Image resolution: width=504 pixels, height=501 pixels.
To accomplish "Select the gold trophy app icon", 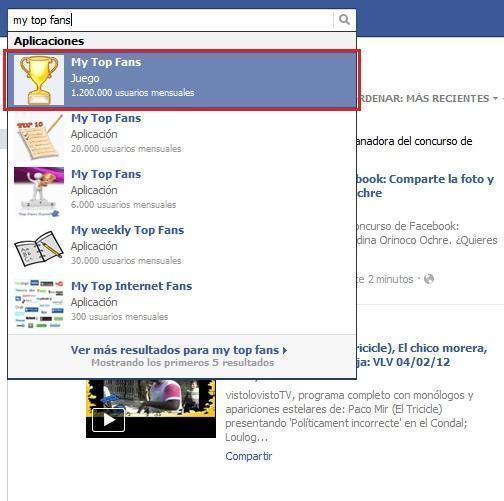I will 39,80.
